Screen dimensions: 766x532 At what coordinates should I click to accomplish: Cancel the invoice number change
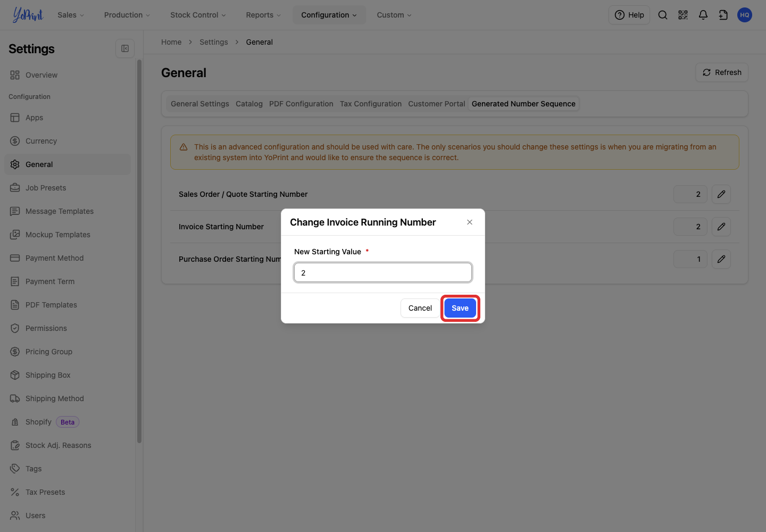click(420, 308)
